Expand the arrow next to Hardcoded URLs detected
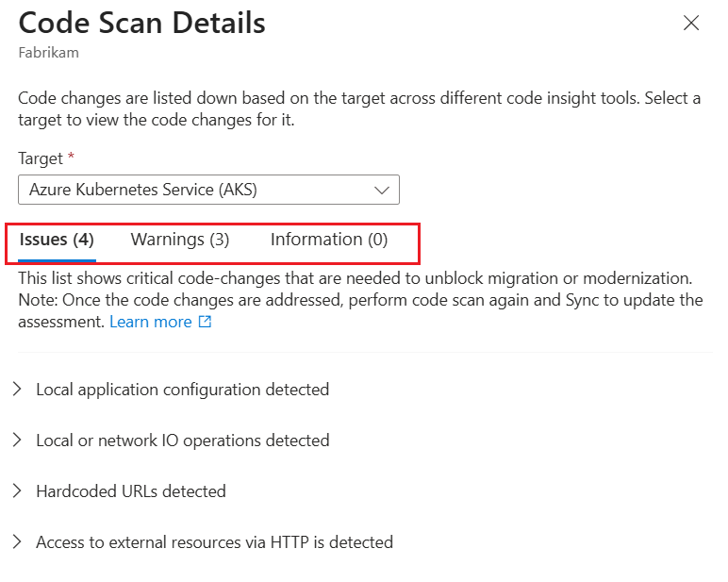The image size is (728, 582). click(17, 491)
